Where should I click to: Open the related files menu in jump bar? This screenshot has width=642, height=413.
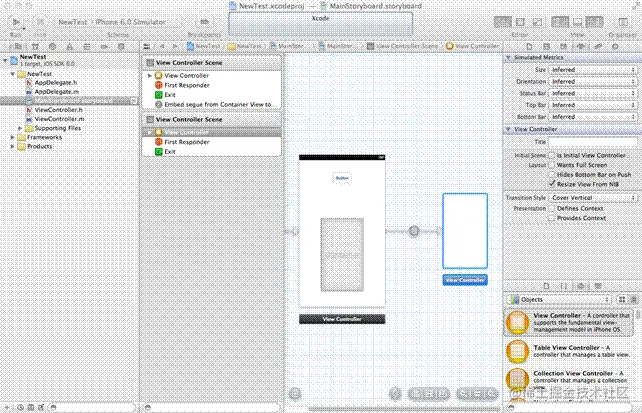147,46
